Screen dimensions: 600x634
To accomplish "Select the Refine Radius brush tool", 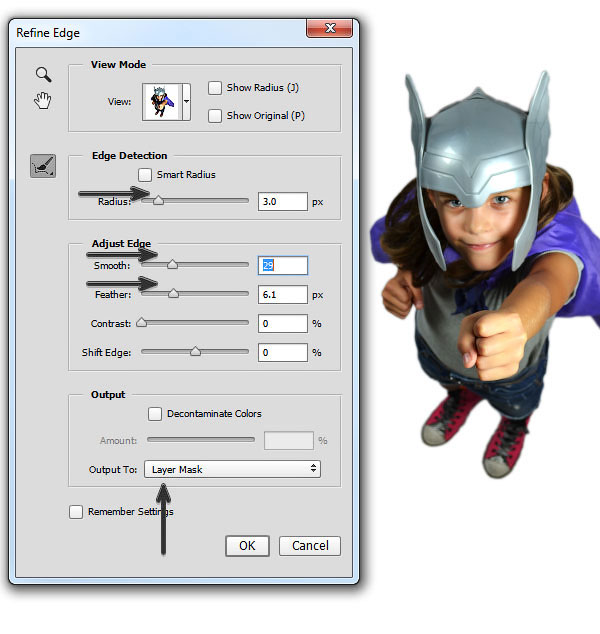I will point(43,166).
